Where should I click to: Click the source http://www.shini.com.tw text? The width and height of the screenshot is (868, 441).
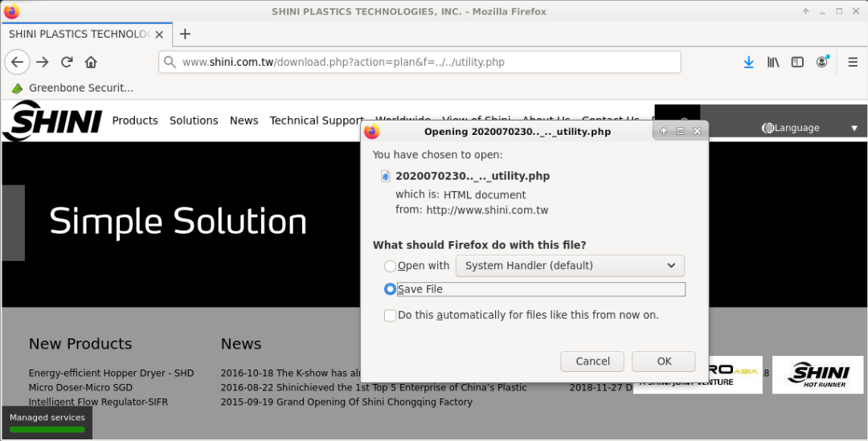pos(487,210)
